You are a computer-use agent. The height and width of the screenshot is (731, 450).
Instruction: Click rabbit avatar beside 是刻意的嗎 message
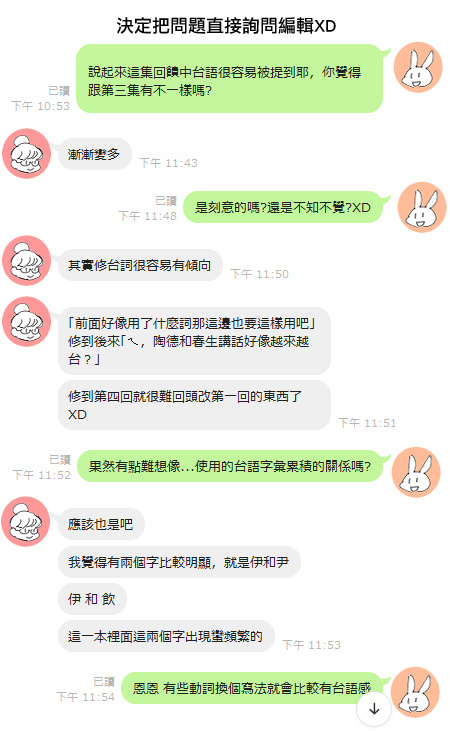pyautogui.click(x=422, y=207)
